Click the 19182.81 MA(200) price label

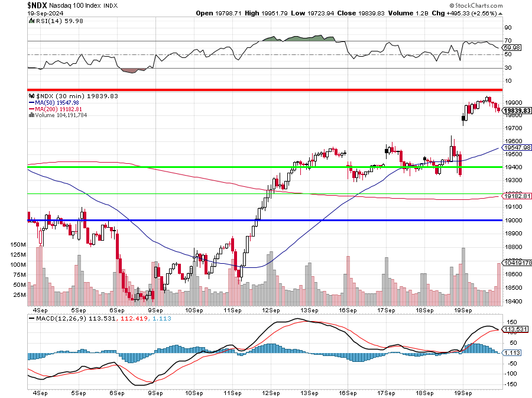(517, 196)
